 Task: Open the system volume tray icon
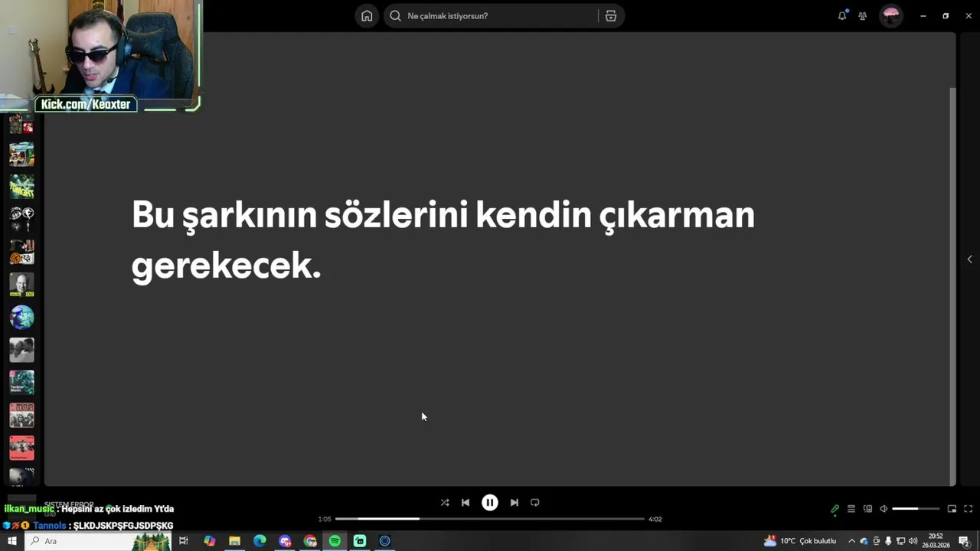click(x=913, y=541)
